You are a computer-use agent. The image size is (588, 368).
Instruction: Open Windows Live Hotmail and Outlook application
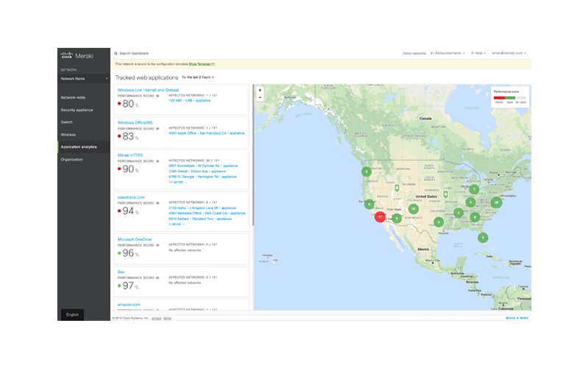(x=148, y=90)
